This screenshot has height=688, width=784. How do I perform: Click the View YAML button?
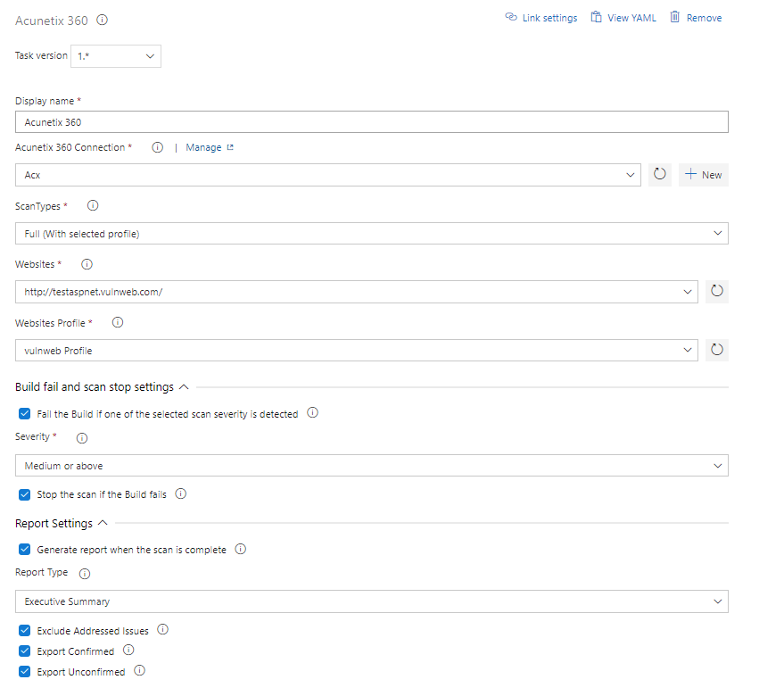click(623, 18)
